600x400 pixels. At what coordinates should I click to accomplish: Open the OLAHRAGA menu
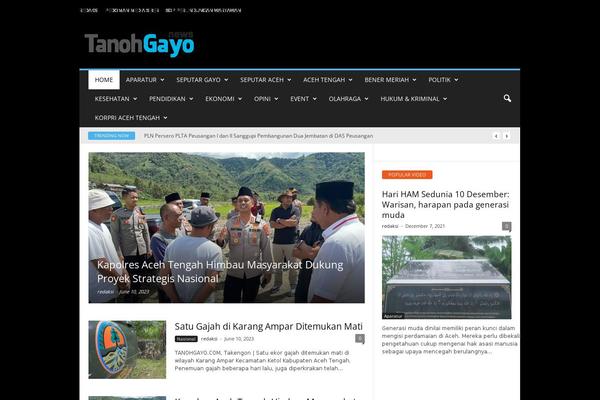click(x=349, y=99)
